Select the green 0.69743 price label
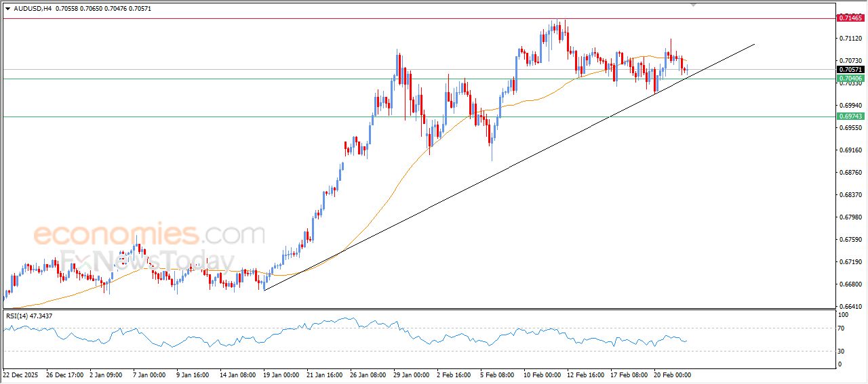Image resolution: width=868 pixels, height=384 pixels. click(x=850, y=116)
